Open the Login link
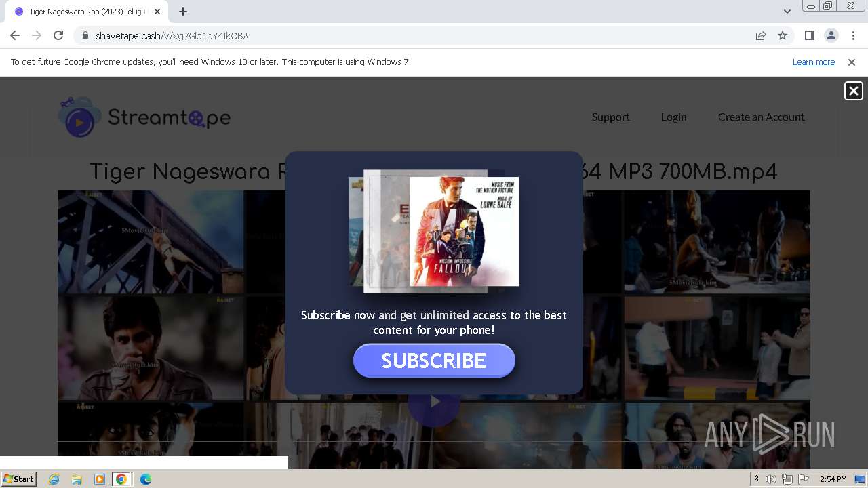 click(674, 117)
